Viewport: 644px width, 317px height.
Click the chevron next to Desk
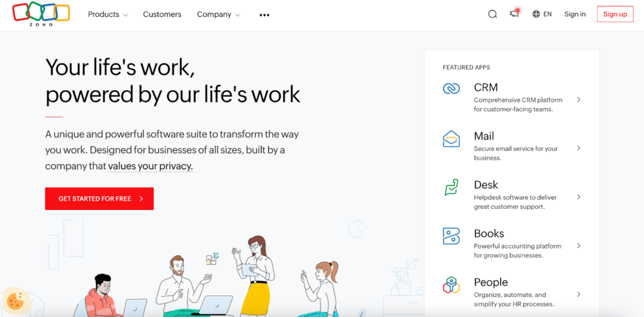579,197
